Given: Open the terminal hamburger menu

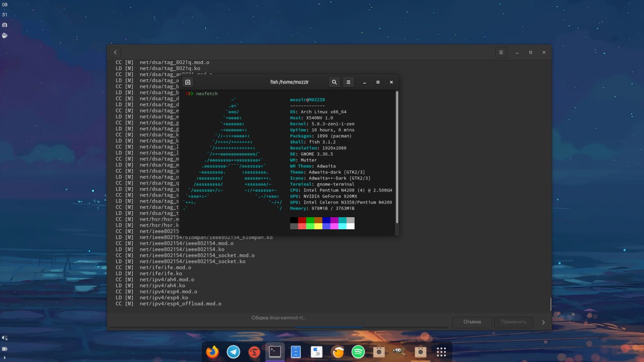Looking at the screenshot, I should coord(348,82).
